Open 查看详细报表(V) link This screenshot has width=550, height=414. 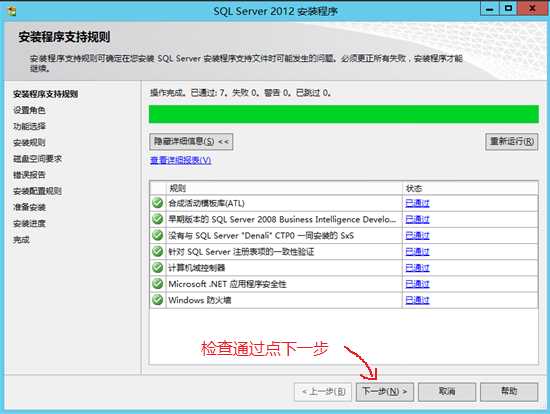click(181, 160)
